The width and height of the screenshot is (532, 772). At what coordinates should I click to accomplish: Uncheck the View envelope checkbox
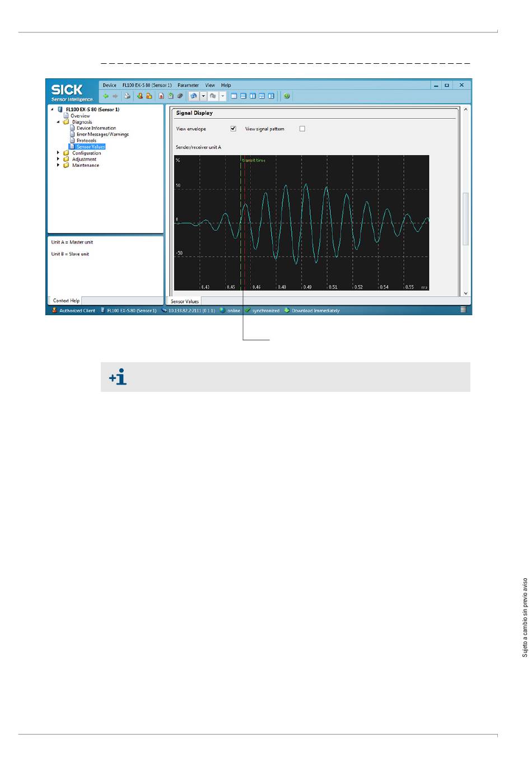pos(234,129)
